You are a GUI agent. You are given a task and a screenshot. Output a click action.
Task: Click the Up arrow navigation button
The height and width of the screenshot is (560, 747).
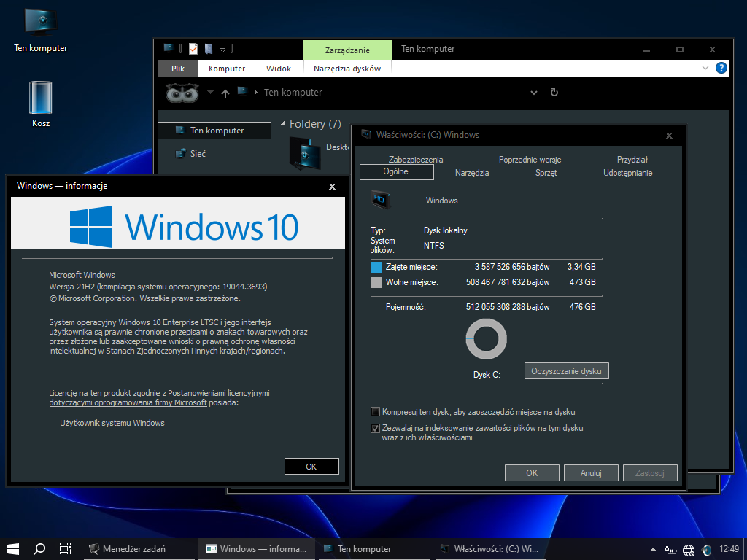pyautogui.click(x=225, y=93)
